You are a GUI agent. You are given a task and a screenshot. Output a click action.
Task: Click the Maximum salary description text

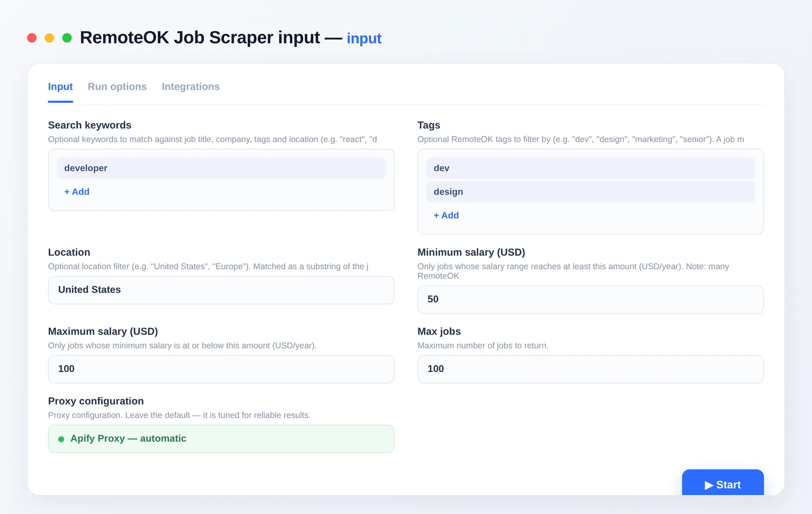point(183,345)
